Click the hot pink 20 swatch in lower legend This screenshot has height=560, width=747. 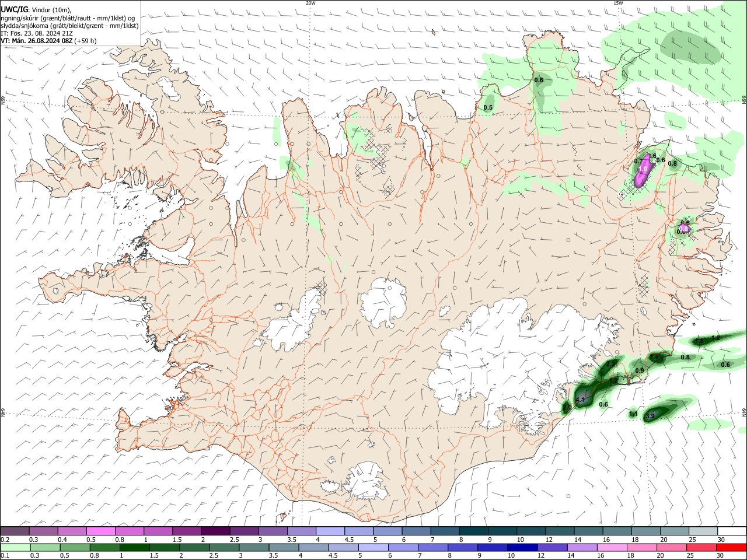pyautogui.click(x=671, y=547)
